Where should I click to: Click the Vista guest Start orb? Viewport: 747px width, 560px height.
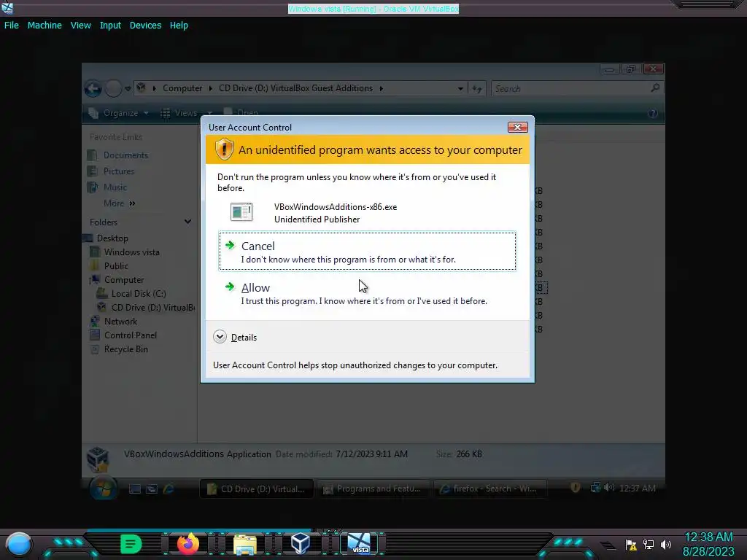click(x=103, y=488)
